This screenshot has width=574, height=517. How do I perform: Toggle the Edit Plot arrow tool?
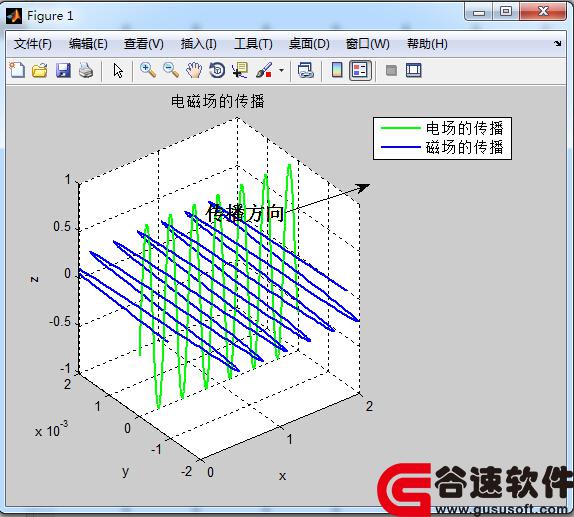click(118, 70)
